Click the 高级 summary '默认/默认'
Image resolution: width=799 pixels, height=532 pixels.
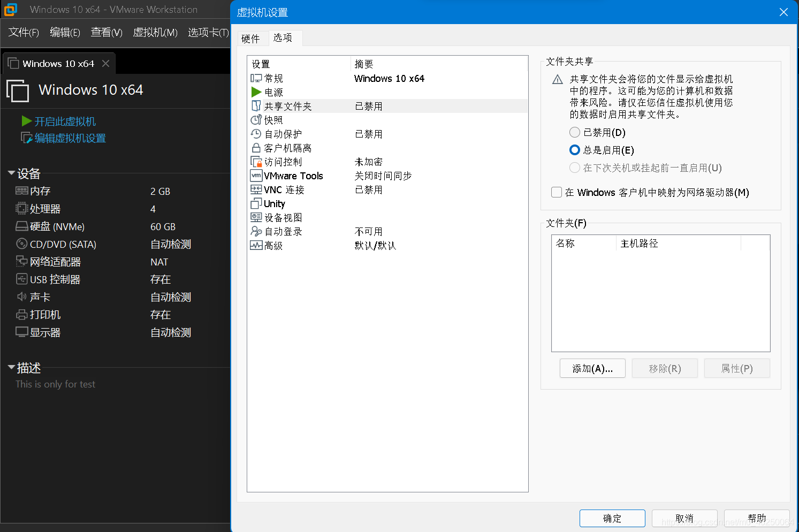click(375, 245)
